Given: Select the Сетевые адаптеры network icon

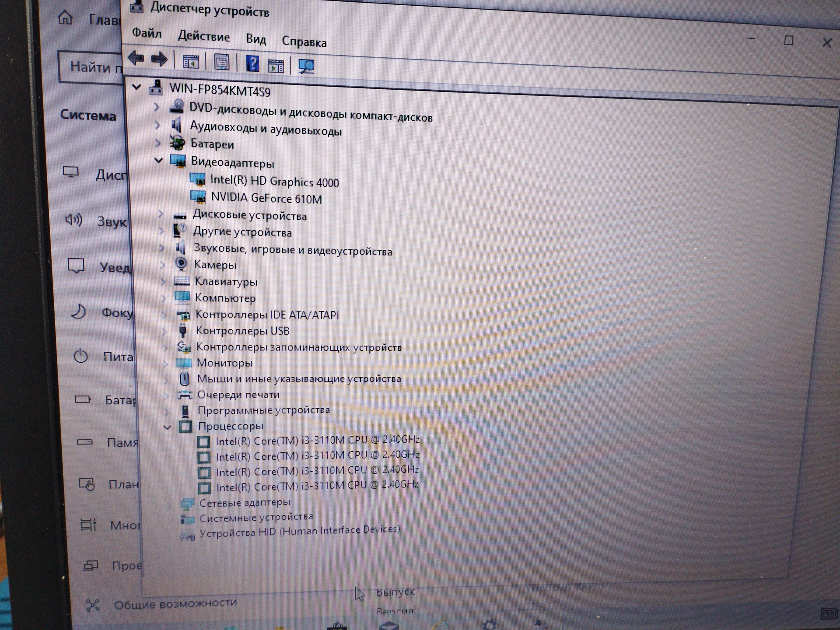Looking at the screenshot, I should [x=187, y=504].
